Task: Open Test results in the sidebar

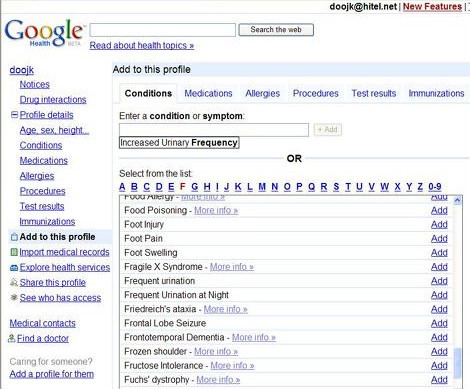Action: pos(42,206)
